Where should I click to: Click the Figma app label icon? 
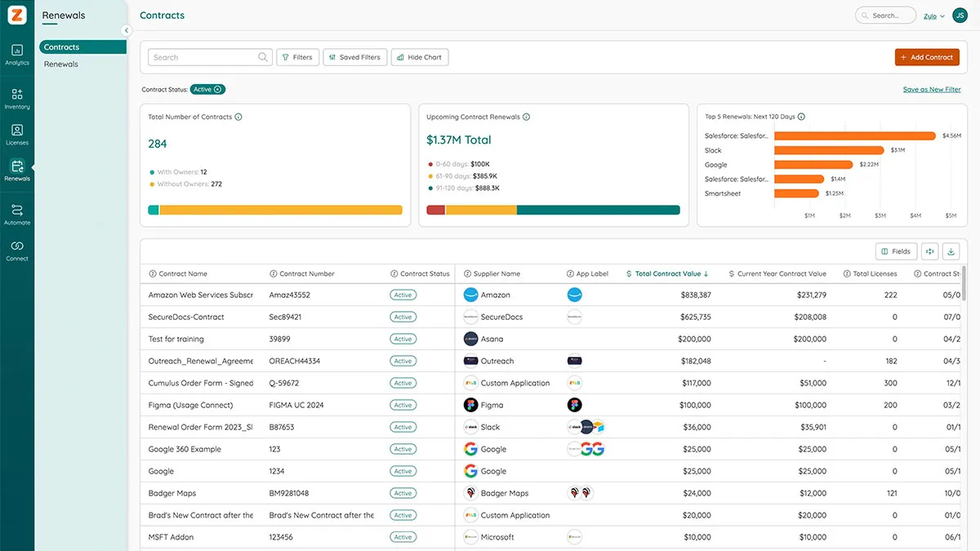(575, 405)
